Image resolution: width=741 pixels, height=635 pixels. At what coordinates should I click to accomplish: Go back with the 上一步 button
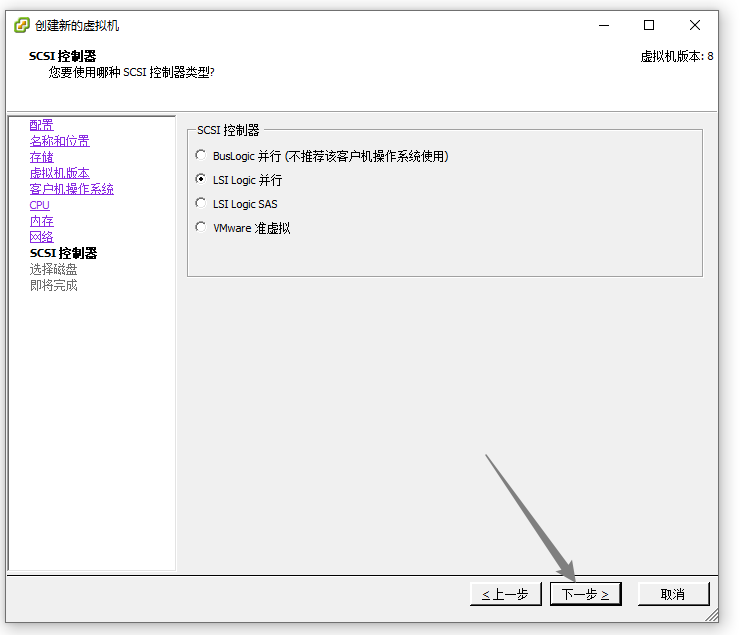pos(506,594)
